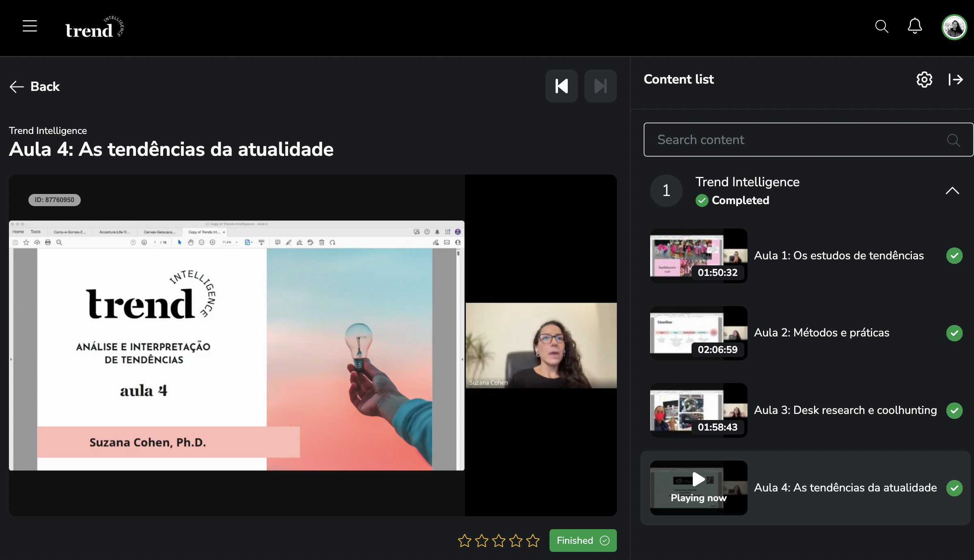Screen dimensions: 974x560
Task: Open the search in top bar
Action: click(881, 26)
